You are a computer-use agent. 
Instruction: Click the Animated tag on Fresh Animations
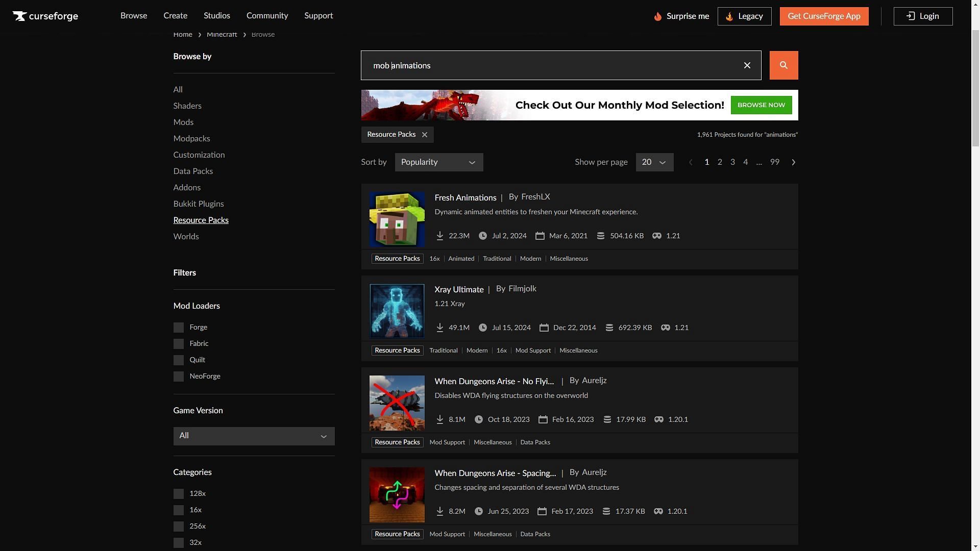click(x=461, y=259)
